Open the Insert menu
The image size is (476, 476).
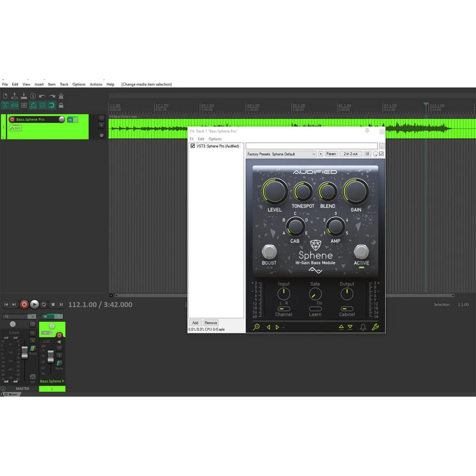39,84
